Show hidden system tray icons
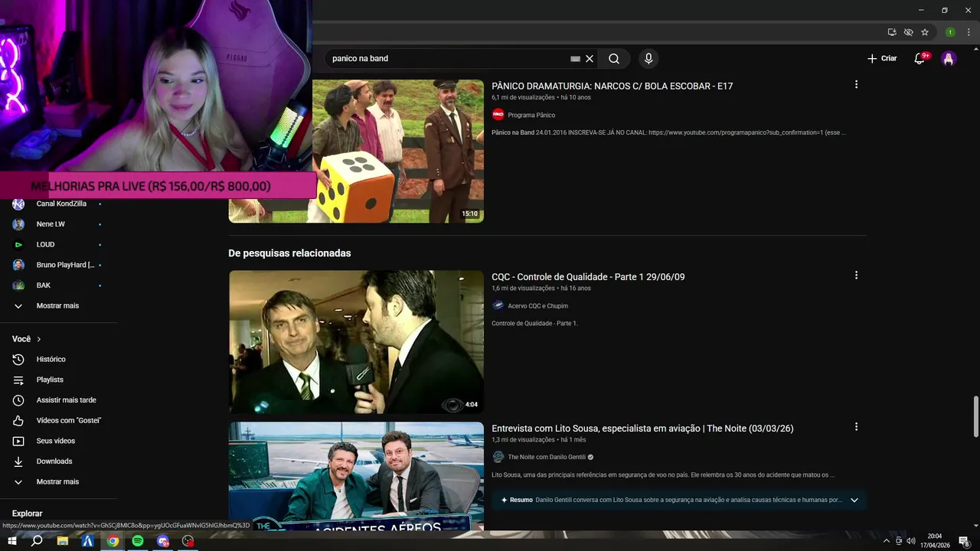This screenshot has width=980, height=551. coord(887,541)
